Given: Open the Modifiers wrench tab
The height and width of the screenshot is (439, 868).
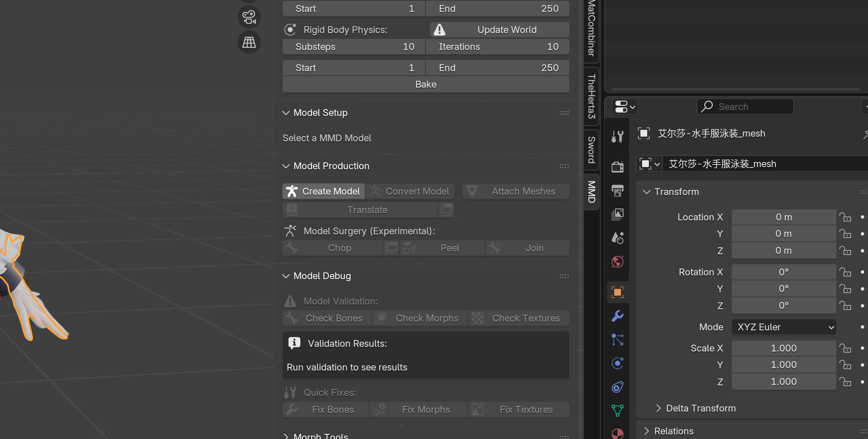Looking at the screenshot, I should point(618,316).
